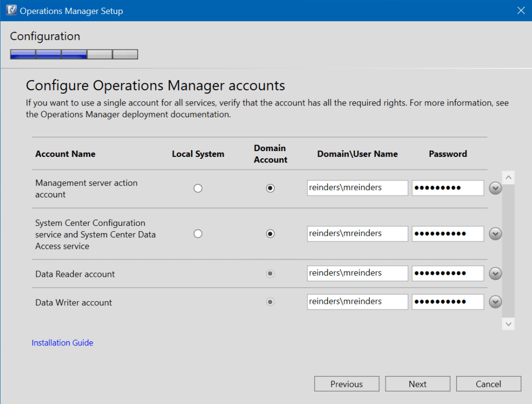
Task: Click the scroll down arrow
Action: coord(508,324)
